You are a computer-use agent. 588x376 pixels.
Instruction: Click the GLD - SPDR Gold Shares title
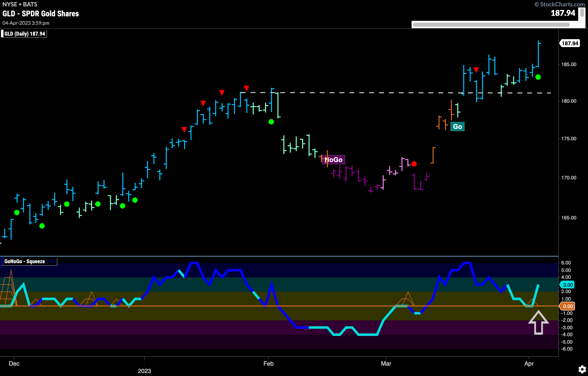pyautogui.click(x=41, y=14)
